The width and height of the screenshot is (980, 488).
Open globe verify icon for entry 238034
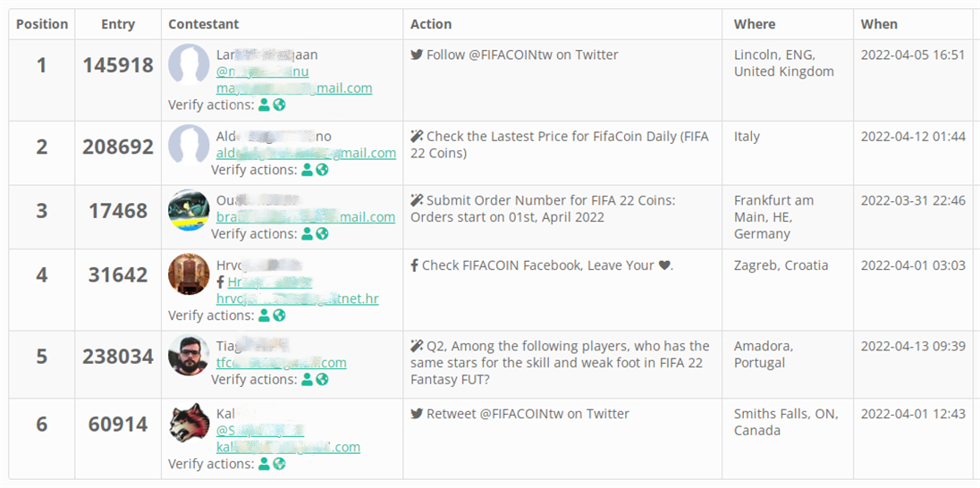pos(322,380)
